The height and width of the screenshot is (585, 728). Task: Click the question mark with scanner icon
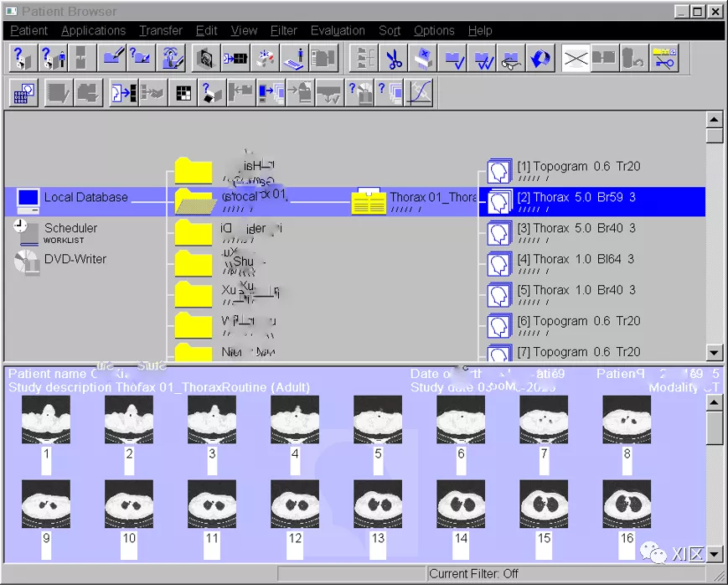(x=212, y=92)
